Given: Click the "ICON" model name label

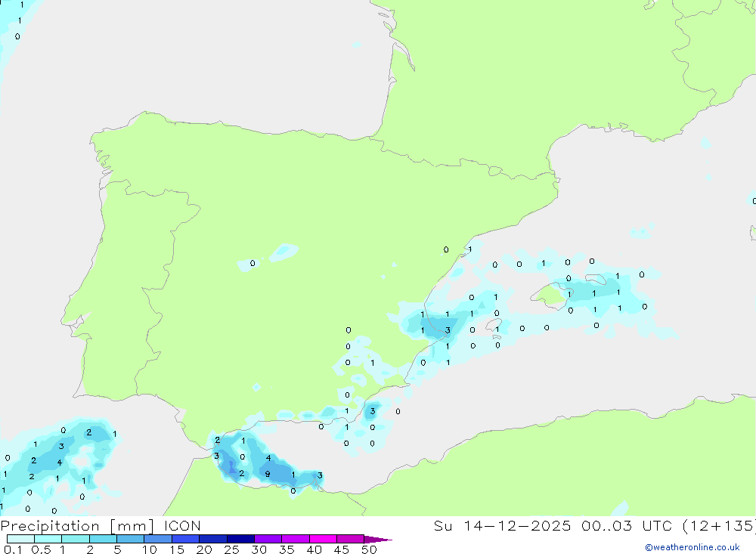Looking at the screenshot, I should 182,525.
